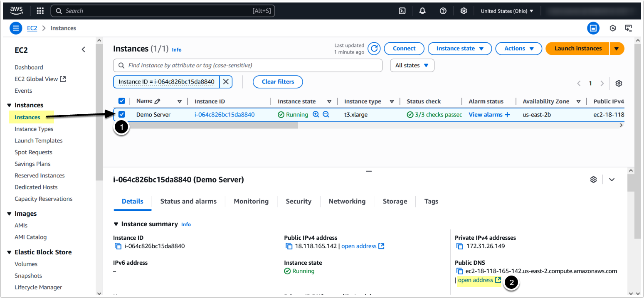Copy the Instance ID in summary
The height and width of the screenshot is (298, 644).
[118, 246]
